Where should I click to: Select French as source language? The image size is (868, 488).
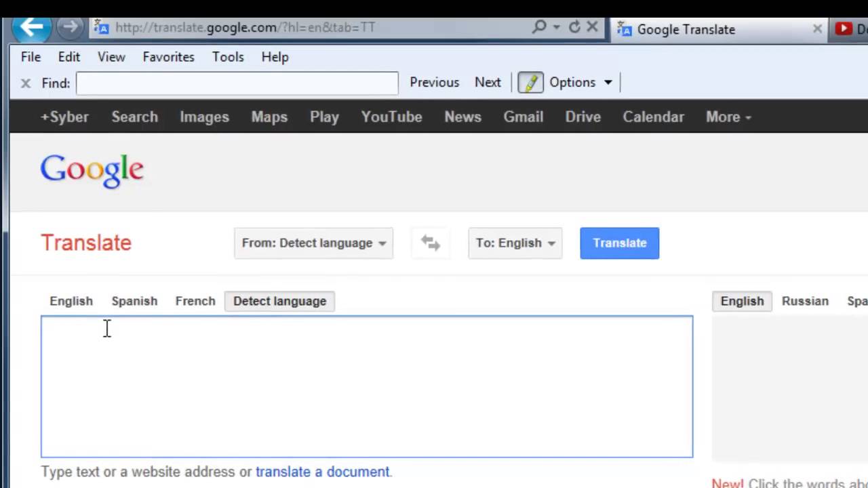coord(195,301)
